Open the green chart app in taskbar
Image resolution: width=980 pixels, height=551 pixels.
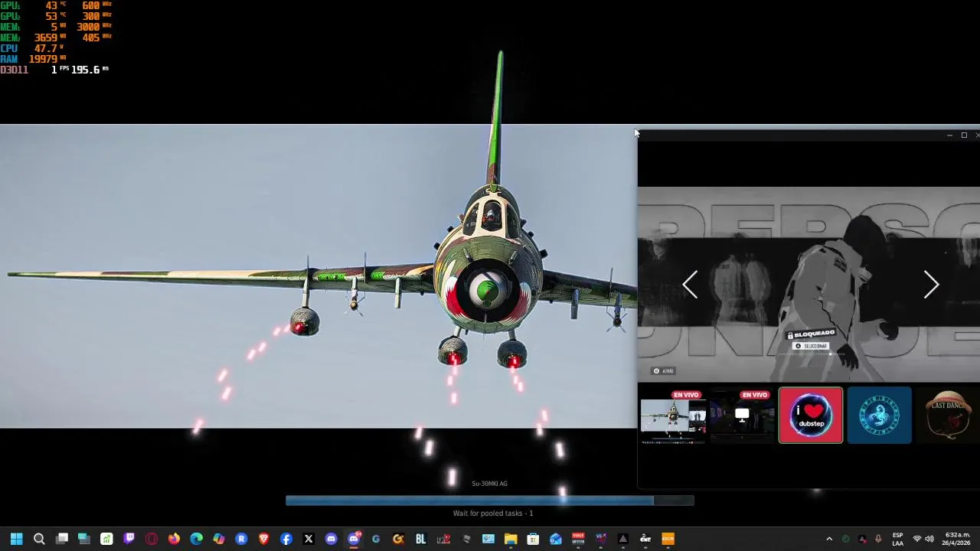point(106,539)
